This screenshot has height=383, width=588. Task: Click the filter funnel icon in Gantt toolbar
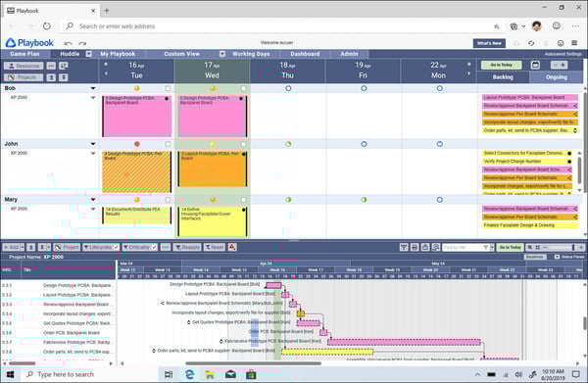tap(404, 248)
